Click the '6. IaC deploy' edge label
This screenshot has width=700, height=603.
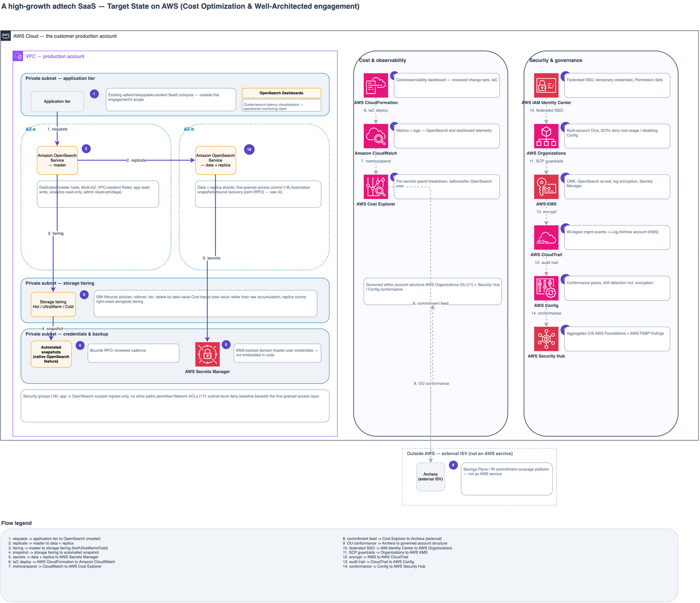pyautogui.click(x=376, y=111)
